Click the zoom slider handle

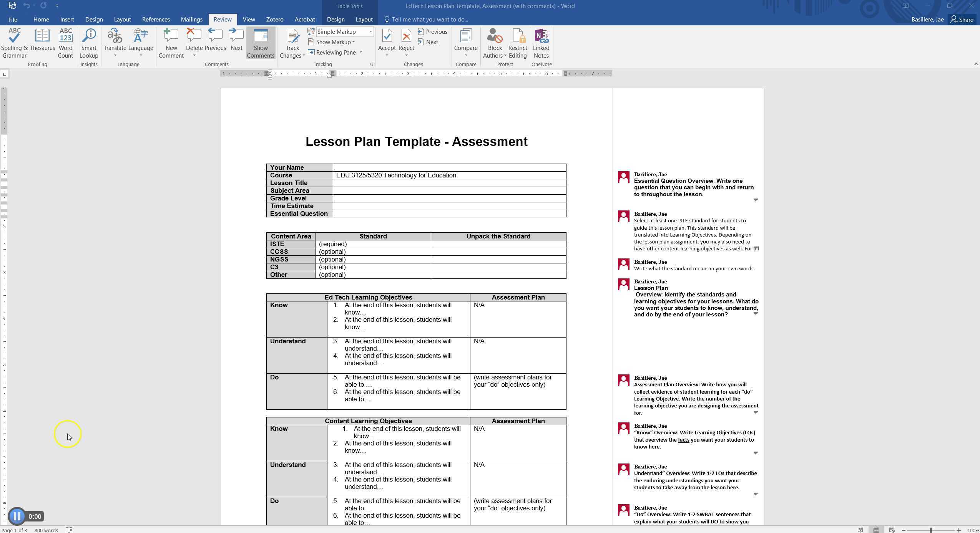coord(931,530)
